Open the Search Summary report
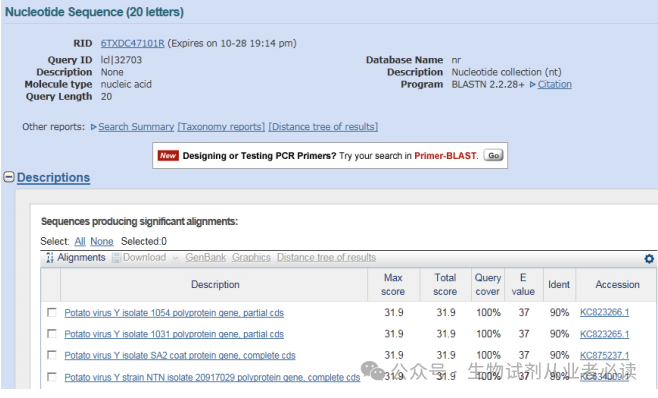Screen dimensions: 658x398 coord(136,127)
